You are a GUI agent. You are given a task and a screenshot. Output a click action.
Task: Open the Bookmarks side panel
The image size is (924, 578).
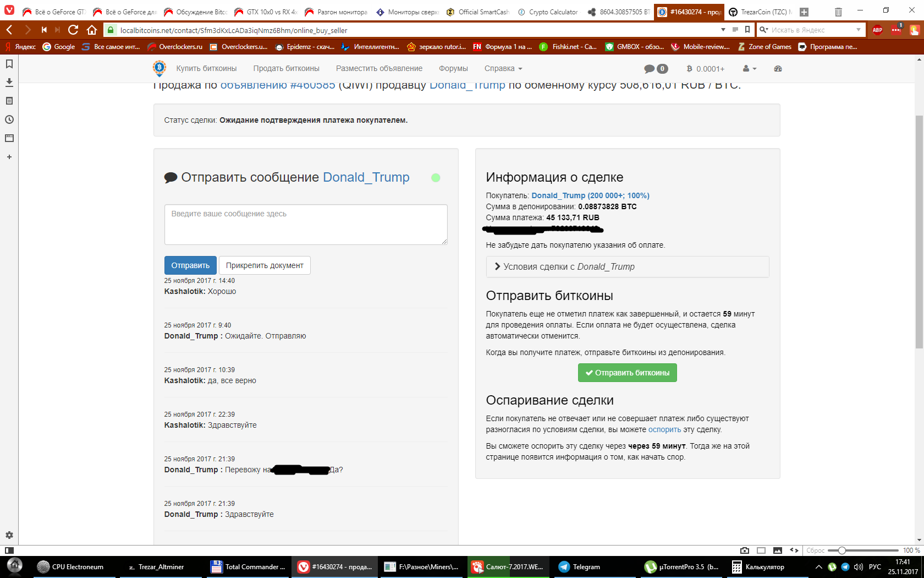(x=9, y=64)
